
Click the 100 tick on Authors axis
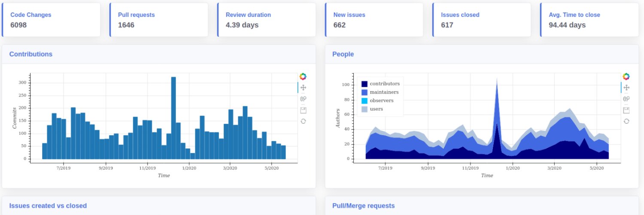[346, 85]
